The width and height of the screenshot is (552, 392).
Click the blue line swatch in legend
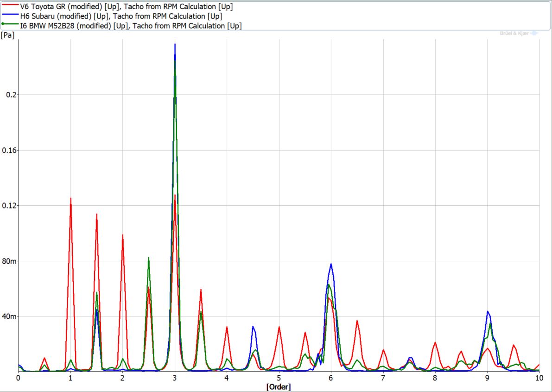click(x=10, y=16)
